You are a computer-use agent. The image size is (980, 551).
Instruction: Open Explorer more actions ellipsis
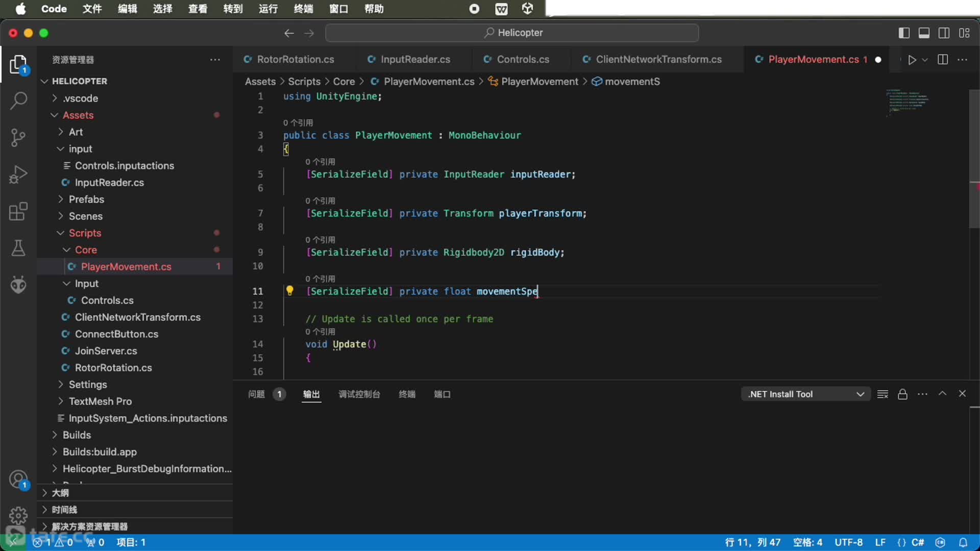(215, 60)
